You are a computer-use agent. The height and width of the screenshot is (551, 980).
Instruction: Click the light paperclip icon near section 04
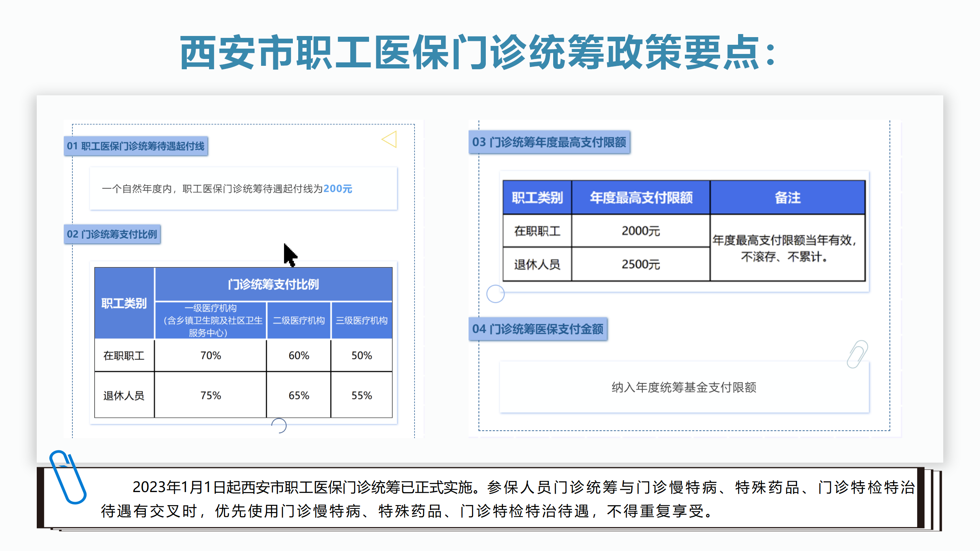857,354
